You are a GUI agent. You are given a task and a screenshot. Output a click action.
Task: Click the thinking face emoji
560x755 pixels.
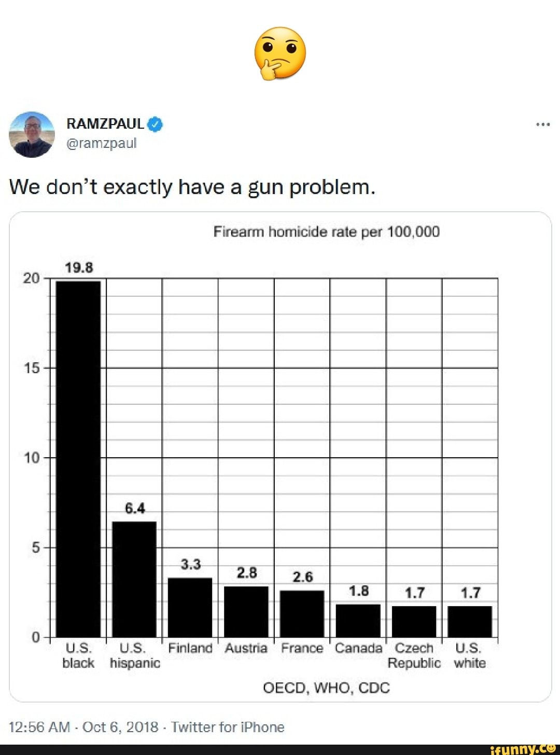click(280, 53)
